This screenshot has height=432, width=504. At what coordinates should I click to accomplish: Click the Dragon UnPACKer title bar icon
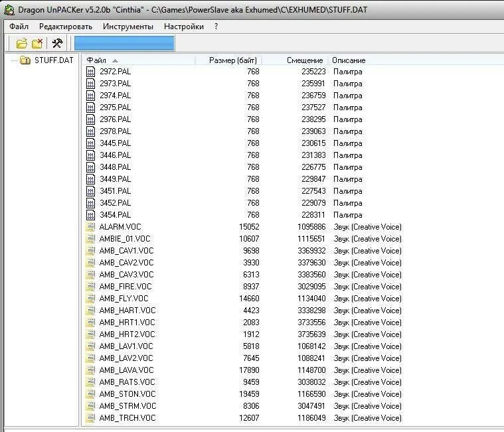coord(9,10)
